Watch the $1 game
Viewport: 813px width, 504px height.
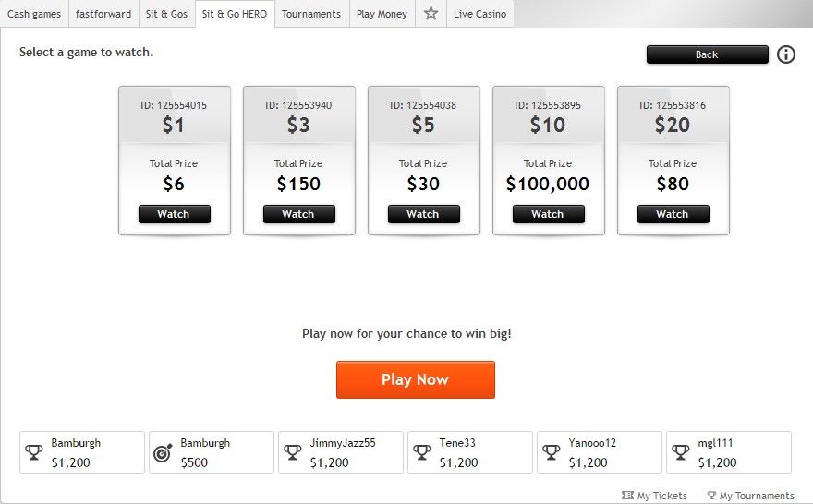(174, 214)
